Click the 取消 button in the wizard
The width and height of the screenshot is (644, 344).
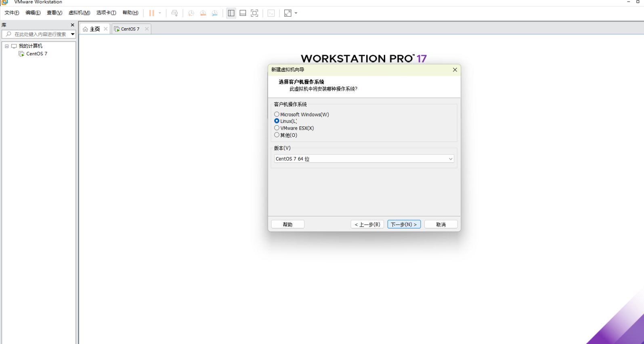click(x=441, y=224)
